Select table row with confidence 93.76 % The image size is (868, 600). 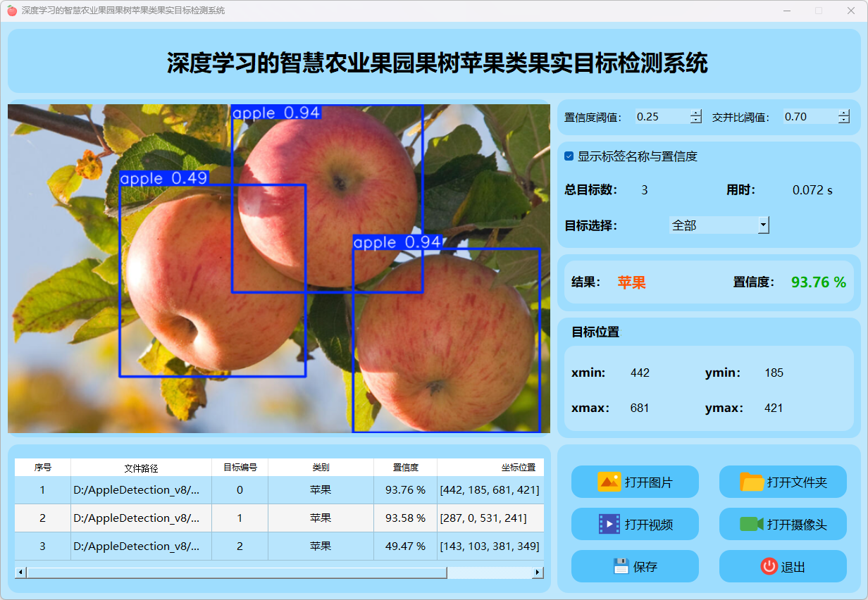pos(279,489)
